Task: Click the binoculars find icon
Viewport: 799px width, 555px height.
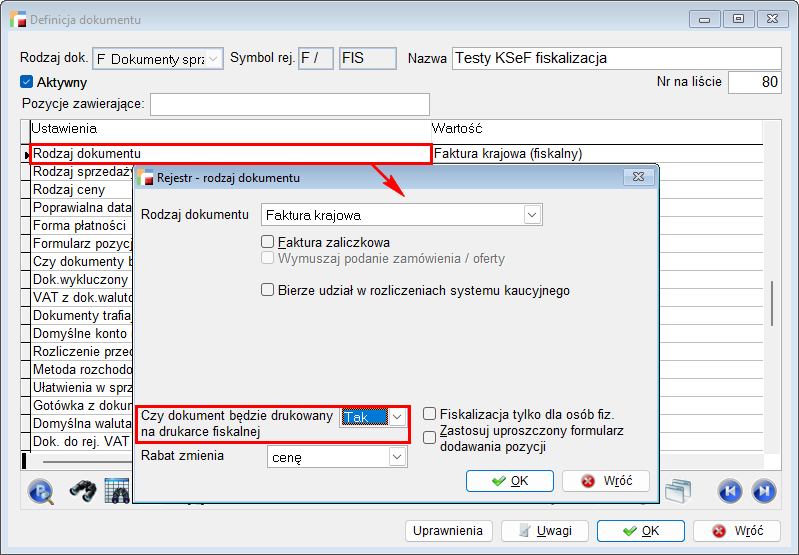Action: point(82,490)
